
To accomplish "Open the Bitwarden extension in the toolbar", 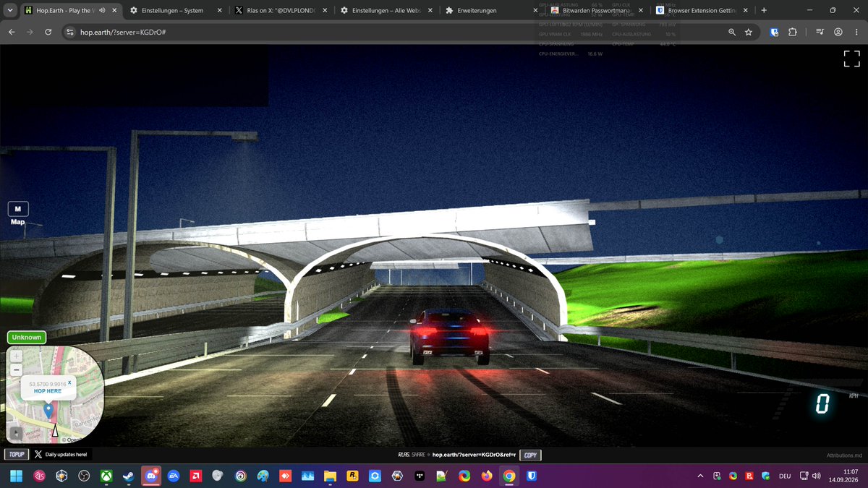I will click(x=775, y=33).
